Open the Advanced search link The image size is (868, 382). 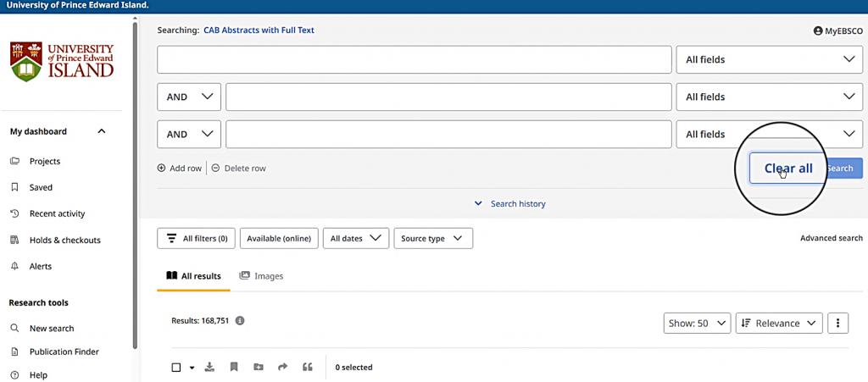click(831, 238)
